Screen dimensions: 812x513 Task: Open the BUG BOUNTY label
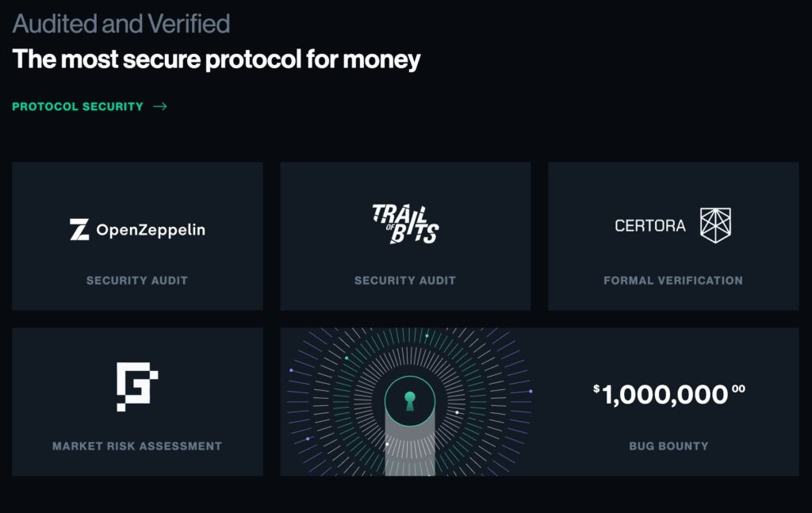pos(668,446)
